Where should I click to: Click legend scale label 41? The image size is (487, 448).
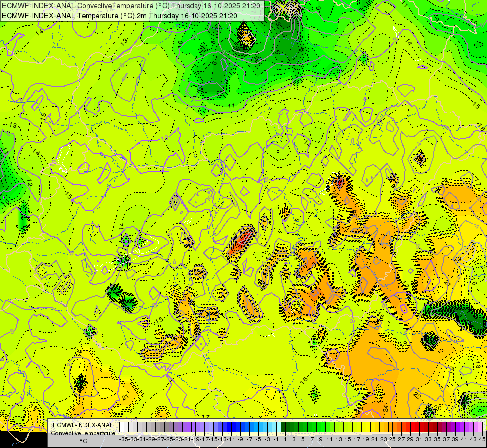[x=464, y=440]
